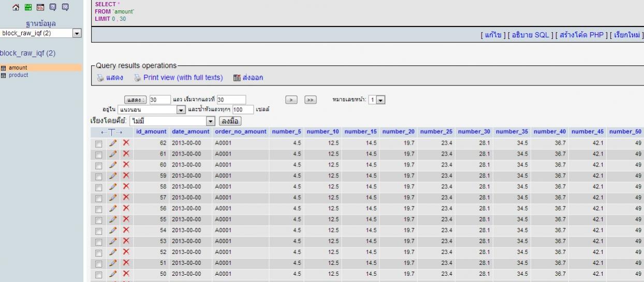This screenshot has height=282, width=644.
Task: Click pencil edit icon for row 55
Action: [112, 219]
